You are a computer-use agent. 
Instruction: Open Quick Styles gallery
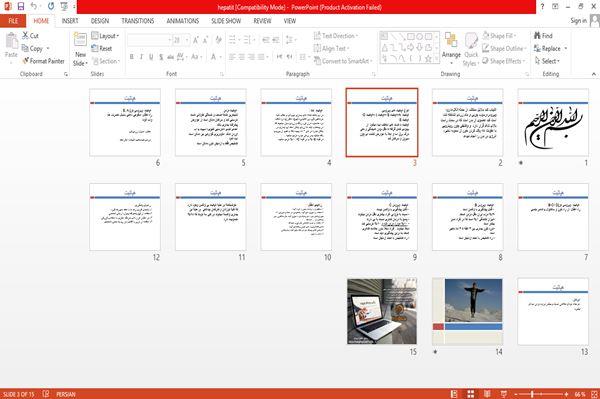coord(471,50)
